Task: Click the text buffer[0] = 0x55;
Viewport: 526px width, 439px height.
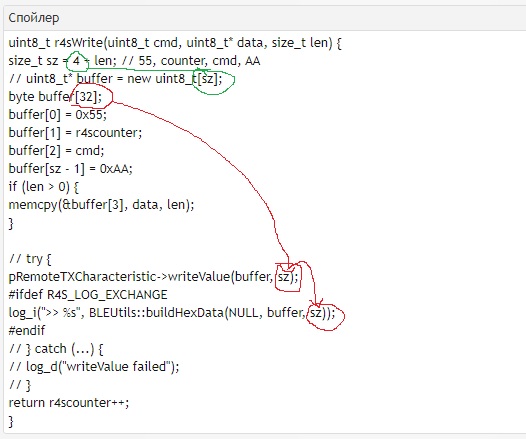Action: coord(57,115)
